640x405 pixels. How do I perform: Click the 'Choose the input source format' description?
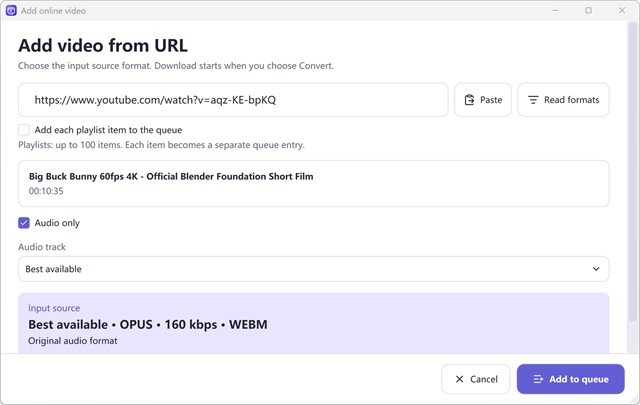point(176,66)
